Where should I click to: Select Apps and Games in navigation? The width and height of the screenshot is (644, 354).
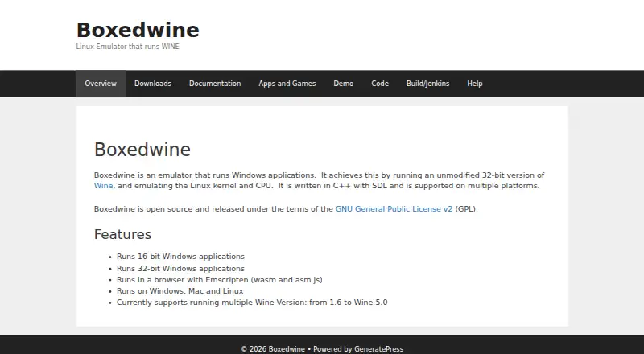click(x=287, y=84)
